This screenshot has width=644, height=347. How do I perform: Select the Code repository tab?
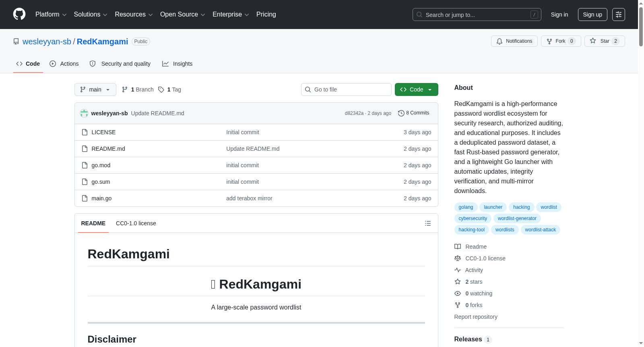pyautogui.click(x=28, y=64)
